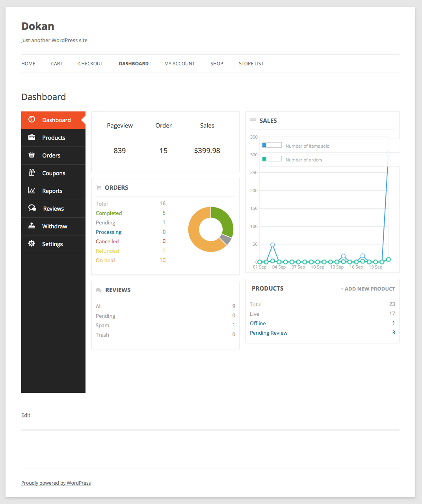Open Processing orders link
422x504 pixels.
click(109, 232)
